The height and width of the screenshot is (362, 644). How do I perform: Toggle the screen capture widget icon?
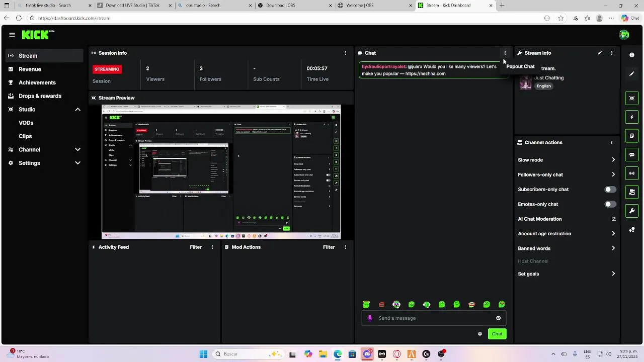point(632,98)
